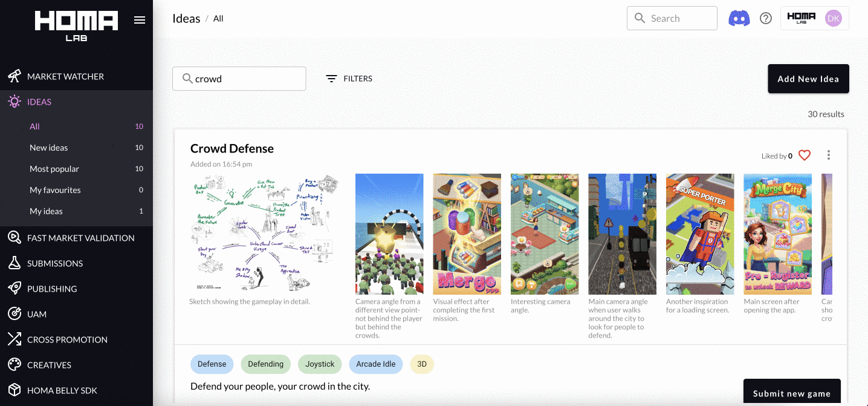This screenshot has width=868, height=406.
Task: Click the Publishing rocket icon
Action: click(x=15, y=289)
